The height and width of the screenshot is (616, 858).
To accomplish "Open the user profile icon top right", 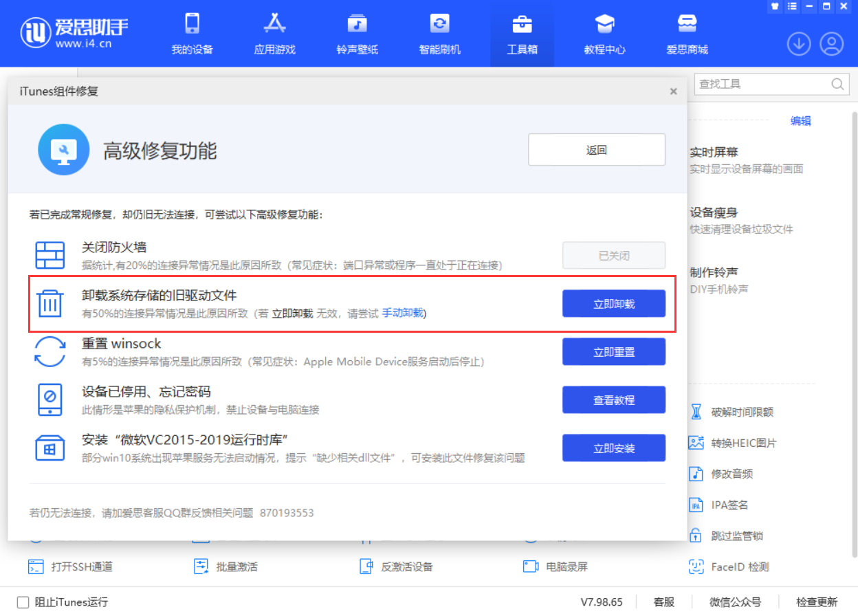I will [831, 43].
